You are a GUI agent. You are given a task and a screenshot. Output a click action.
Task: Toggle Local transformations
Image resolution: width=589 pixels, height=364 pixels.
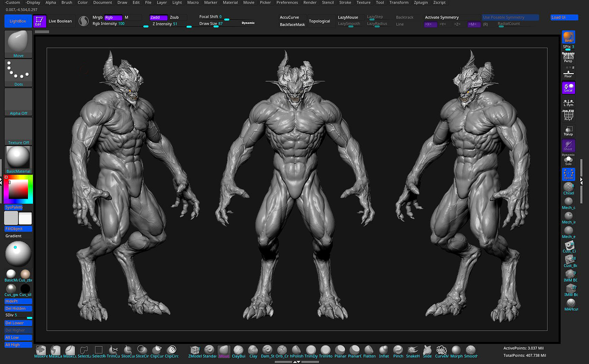(568, 88)
